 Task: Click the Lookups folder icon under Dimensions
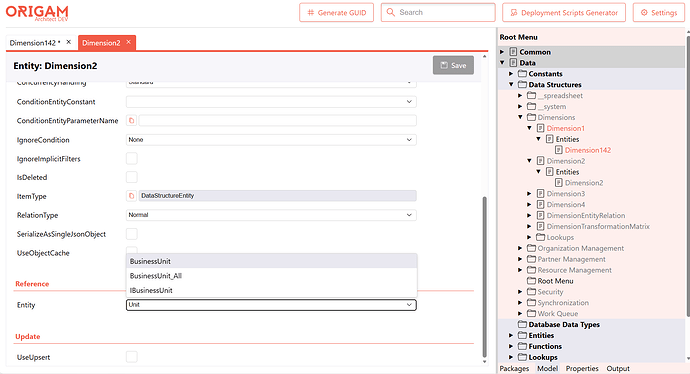click(x=541, y=237)
